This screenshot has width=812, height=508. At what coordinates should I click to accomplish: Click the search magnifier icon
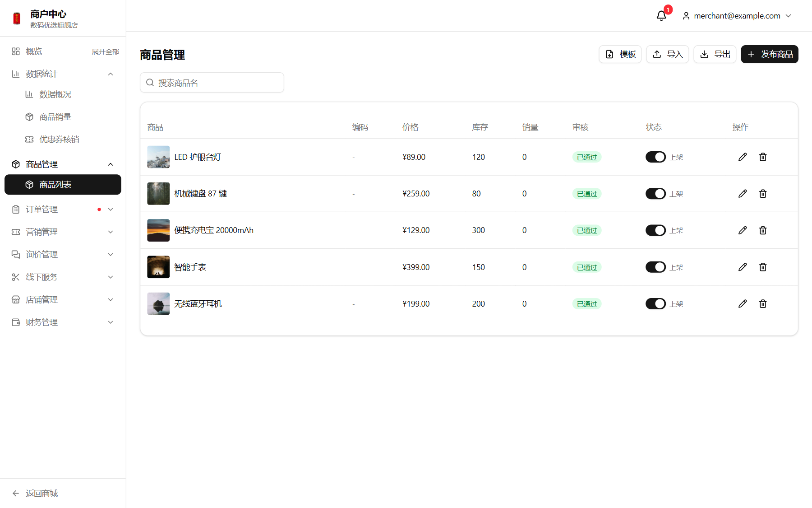(150, 83)
